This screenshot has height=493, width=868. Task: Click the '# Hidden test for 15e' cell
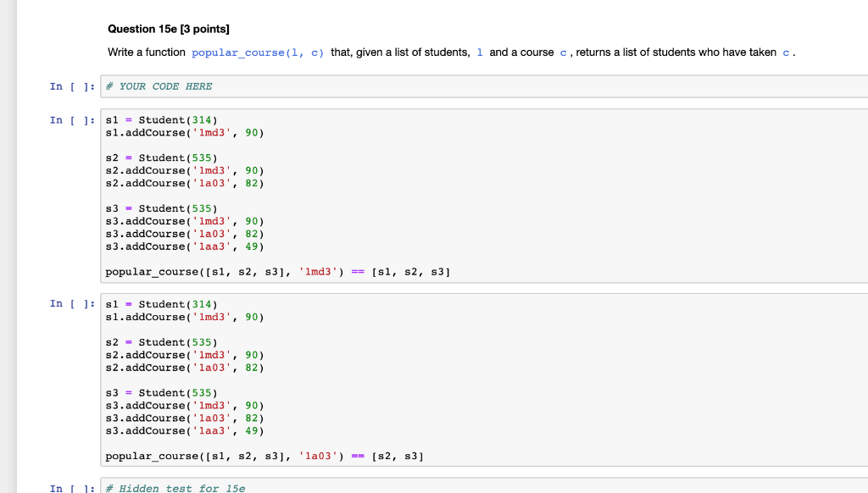[484, 486]
